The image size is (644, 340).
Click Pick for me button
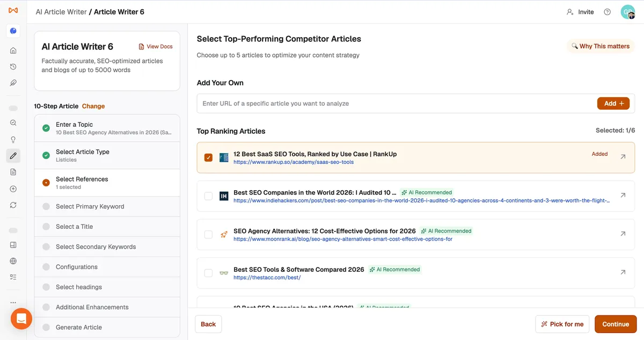click(562, 324)
